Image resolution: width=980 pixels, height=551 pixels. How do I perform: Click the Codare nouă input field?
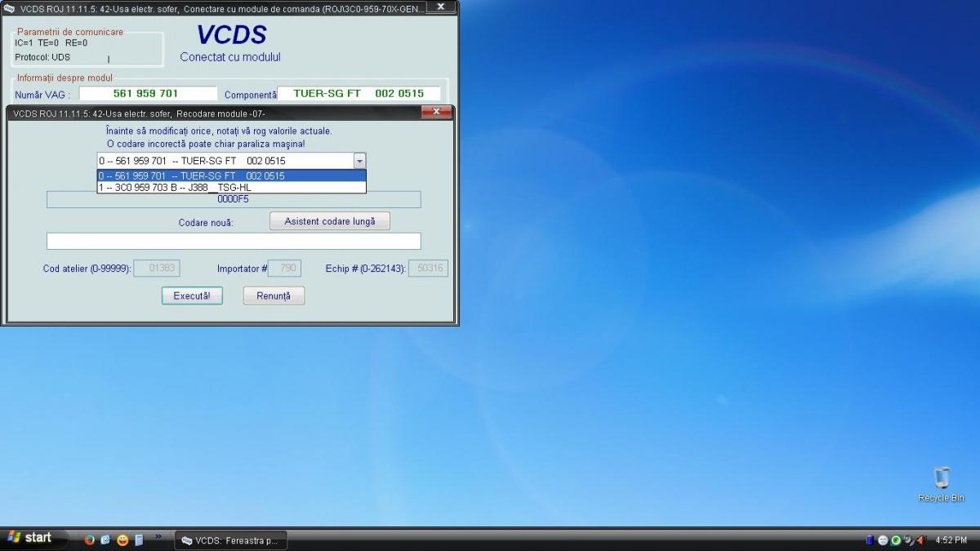pyautogui.click(x=234, y=241)
